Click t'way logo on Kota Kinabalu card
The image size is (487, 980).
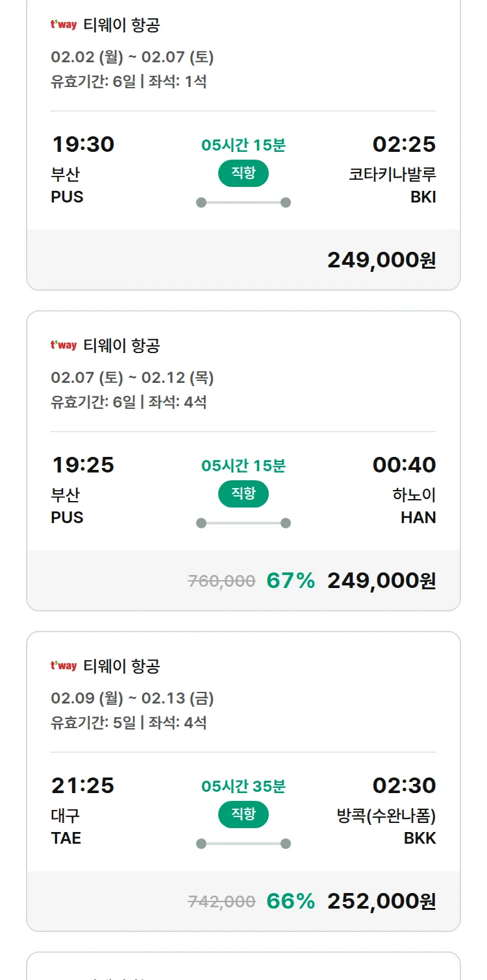pyautogui.click(x=64, y=25)
